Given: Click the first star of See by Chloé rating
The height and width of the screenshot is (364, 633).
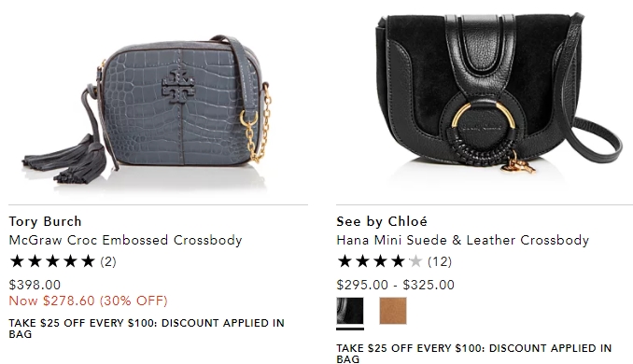Looking at the screenshot, I should (x=345, y=261).
